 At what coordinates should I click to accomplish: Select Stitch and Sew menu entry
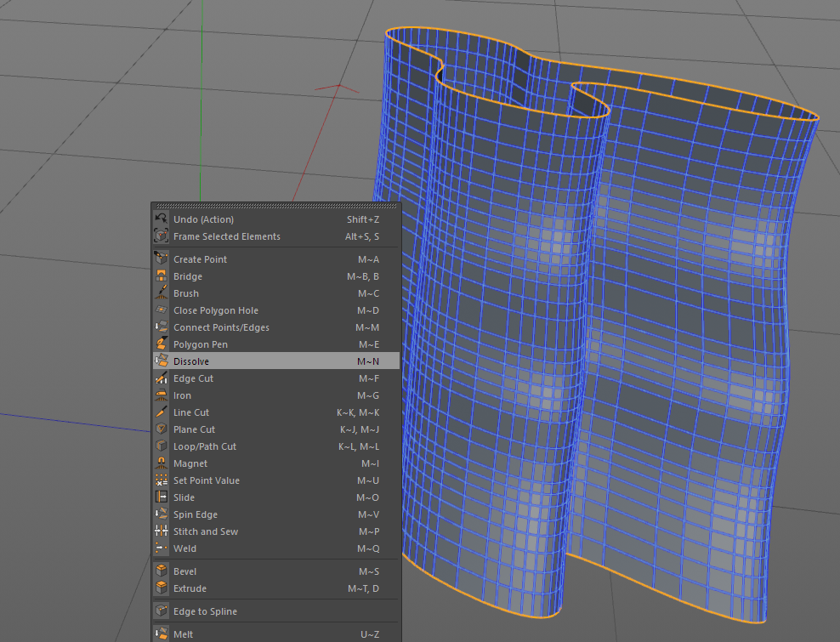[x=276, y=531]
